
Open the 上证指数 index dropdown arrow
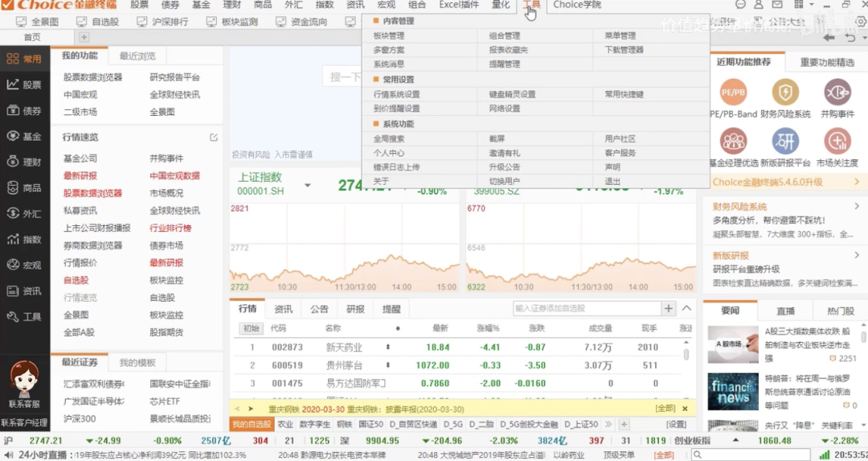click(x=308, y=185)
